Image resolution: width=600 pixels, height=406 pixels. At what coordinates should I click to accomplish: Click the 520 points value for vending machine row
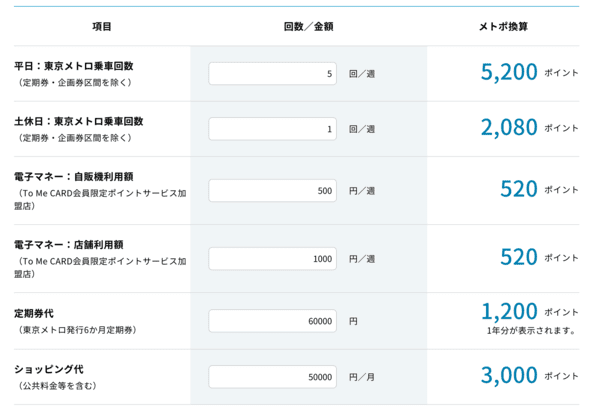tap(519, 189)
